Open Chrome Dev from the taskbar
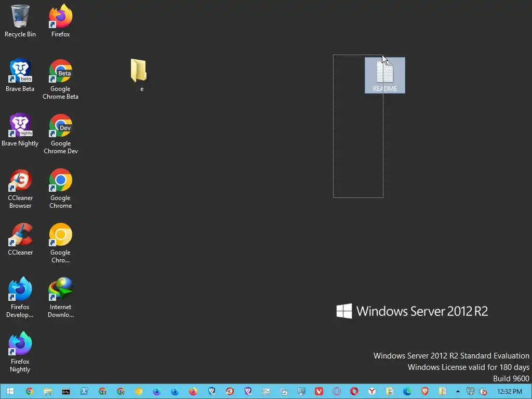 [121, 391]
